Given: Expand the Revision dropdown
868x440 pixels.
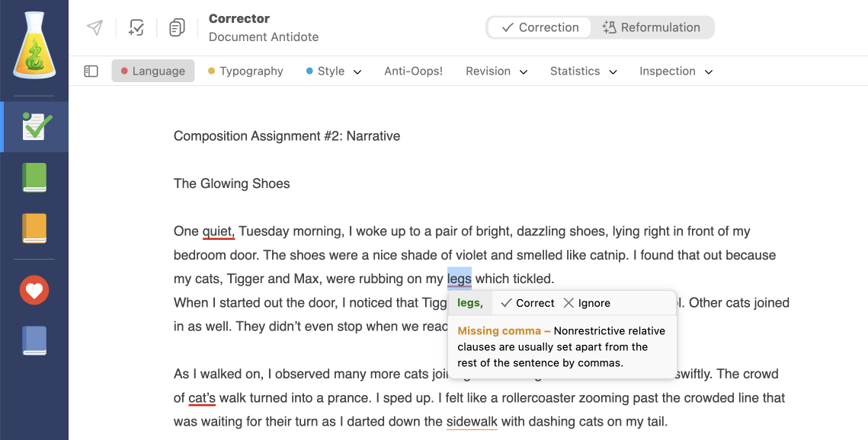Looking at the screenshot, I should pos(495,71).
